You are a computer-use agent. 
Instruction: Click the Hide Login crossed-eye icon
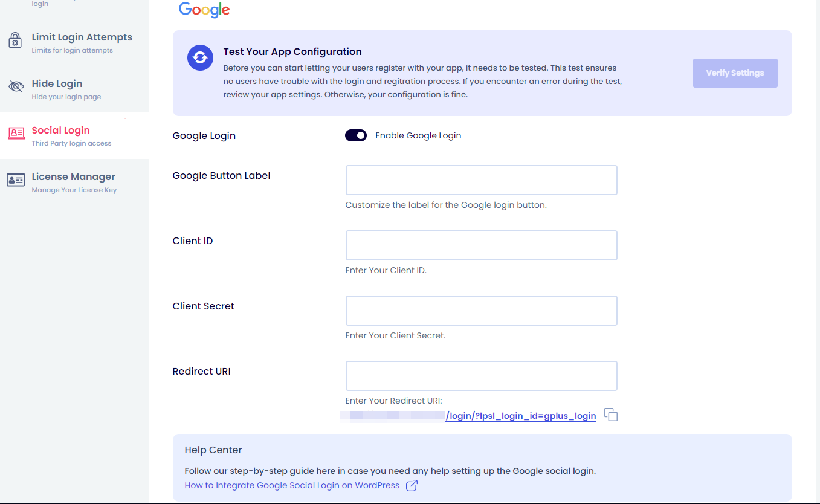16,87
